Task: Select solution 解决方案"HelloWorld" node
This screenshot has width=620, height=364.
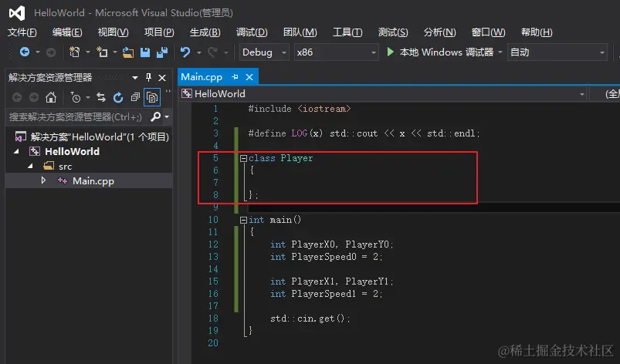Action: tap(92, 137)
